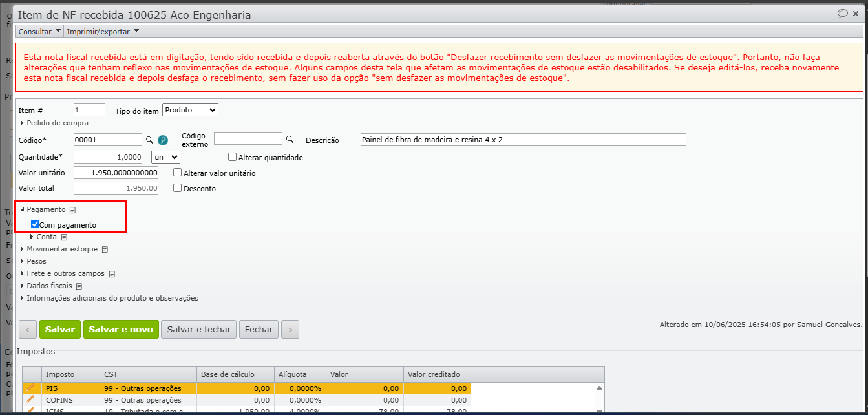Click the Valor unitário input field
The height and width of the screenshot is (415, 868).
pos(116,173)
